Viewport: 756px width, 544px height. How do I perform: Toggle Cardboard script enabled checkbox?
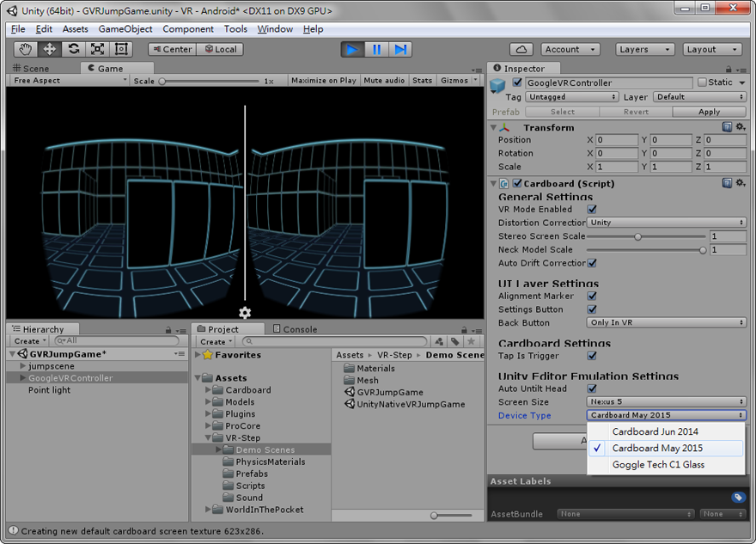click(517, 183)
